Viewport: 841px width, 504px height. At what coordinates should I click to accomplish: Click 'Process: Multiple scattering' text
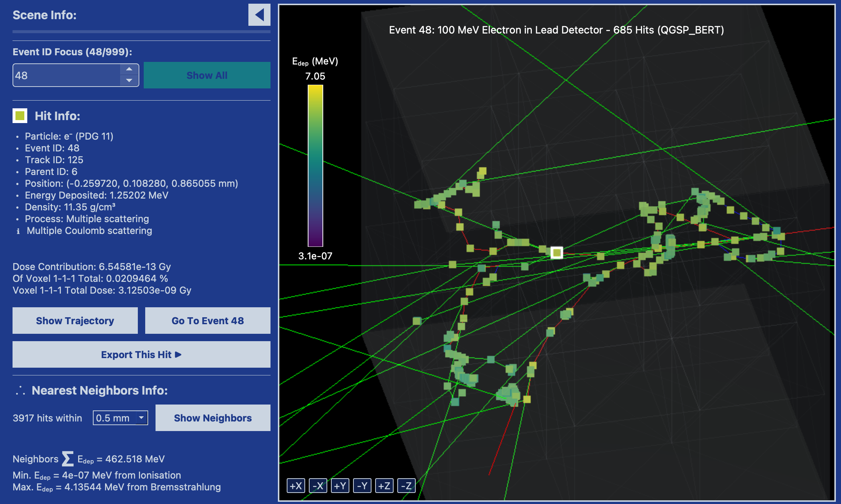point(87,219)
